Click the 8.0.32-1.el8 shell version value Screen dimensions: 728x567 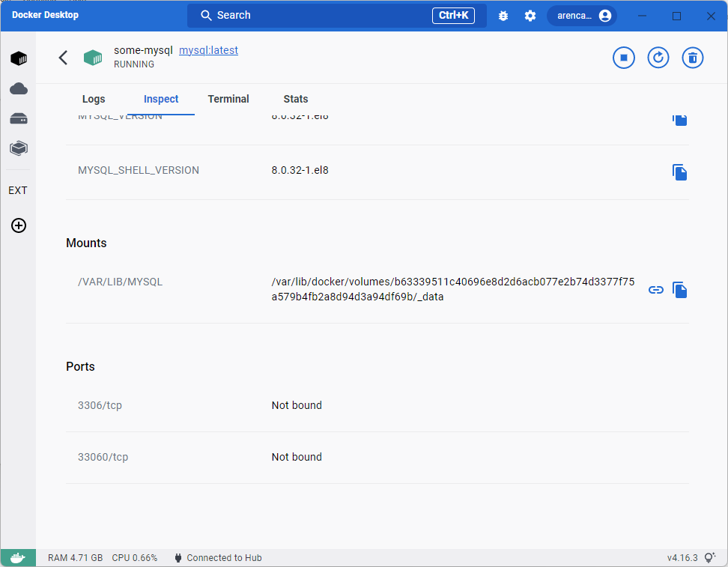pos(300,171)
